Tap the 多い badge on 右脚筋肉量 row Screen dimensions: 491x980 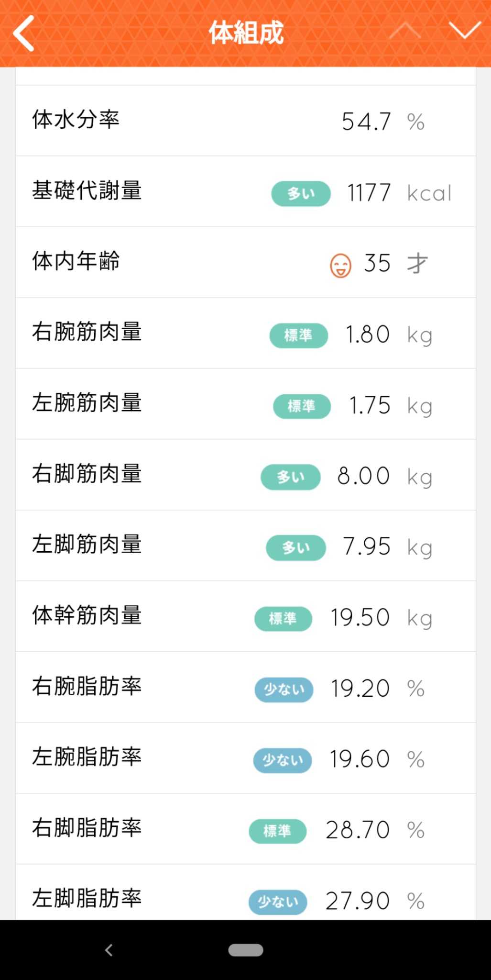click(290, 477)
